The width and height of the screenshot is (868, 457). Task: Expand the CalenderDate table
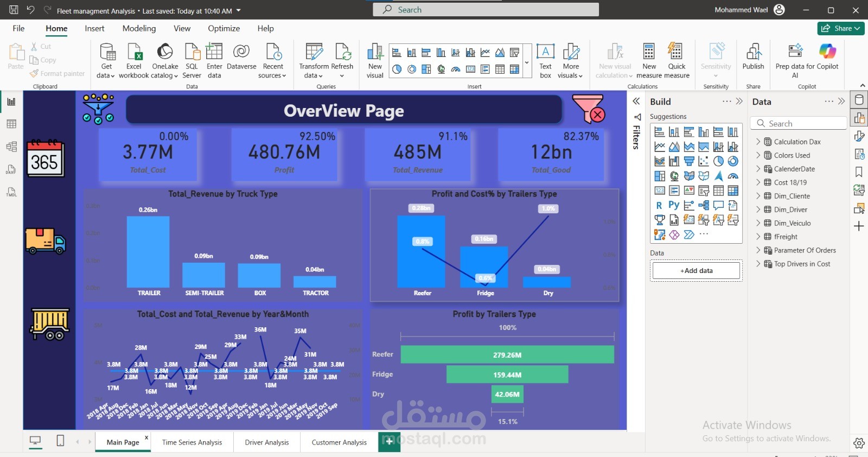(x=758, y=169)
